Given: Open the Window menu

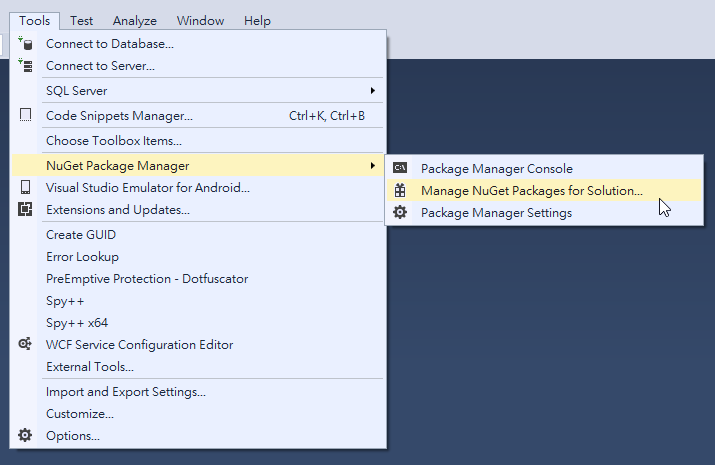Looking at the screenshot, I should point(200,20).
